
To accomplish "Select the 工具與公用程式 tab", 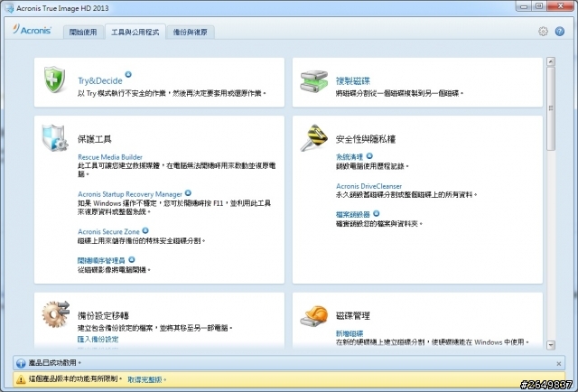I will 135,33.
